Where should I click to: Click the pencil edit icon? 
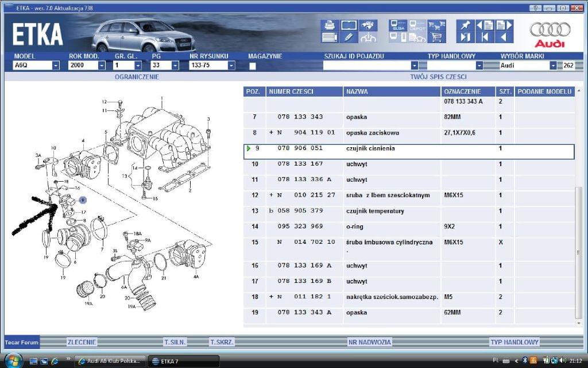pos(349,37)
